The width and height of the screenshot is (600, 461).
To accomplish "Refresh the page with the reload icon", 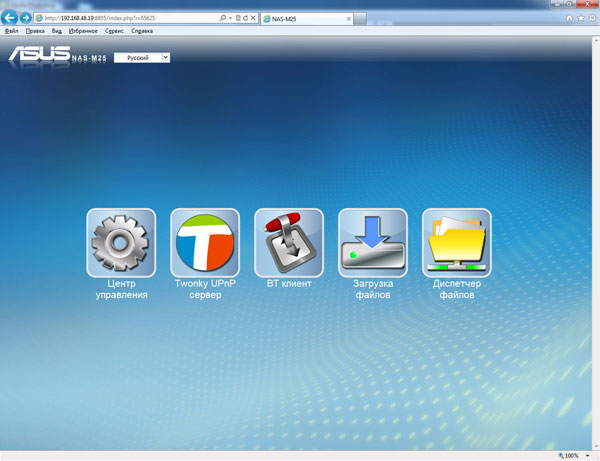I will coord(245,18).
